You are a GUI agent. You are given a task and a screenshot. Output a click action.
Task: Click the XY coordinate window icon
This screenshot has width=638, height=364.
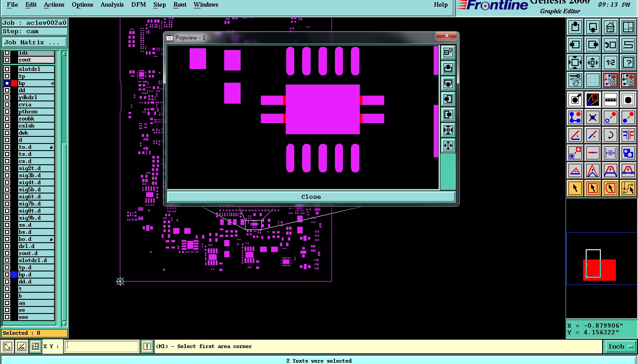point(628,27)
